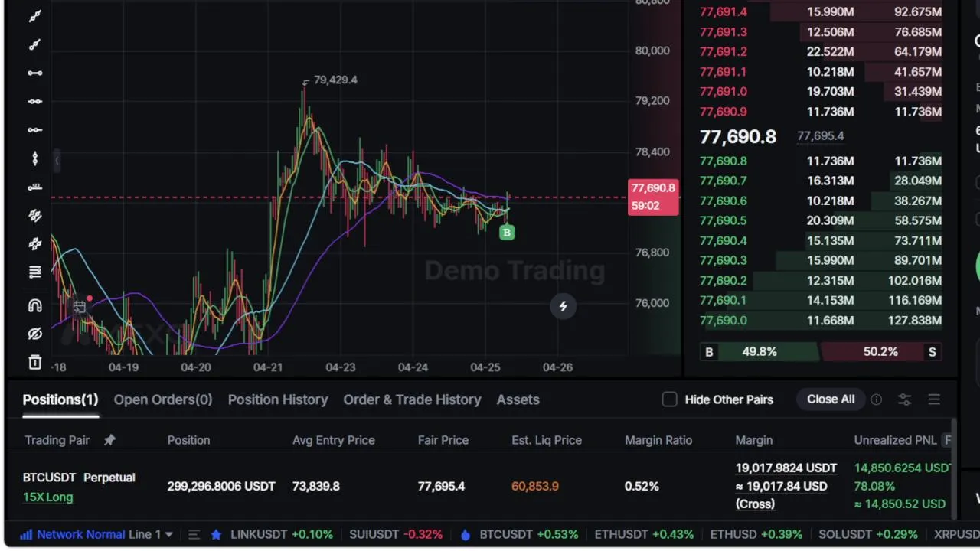Image resolution: width=980 pixels, height=551 pixels.
Task: Click the 15X Long leverage label
Action: [x=47, y=497]
